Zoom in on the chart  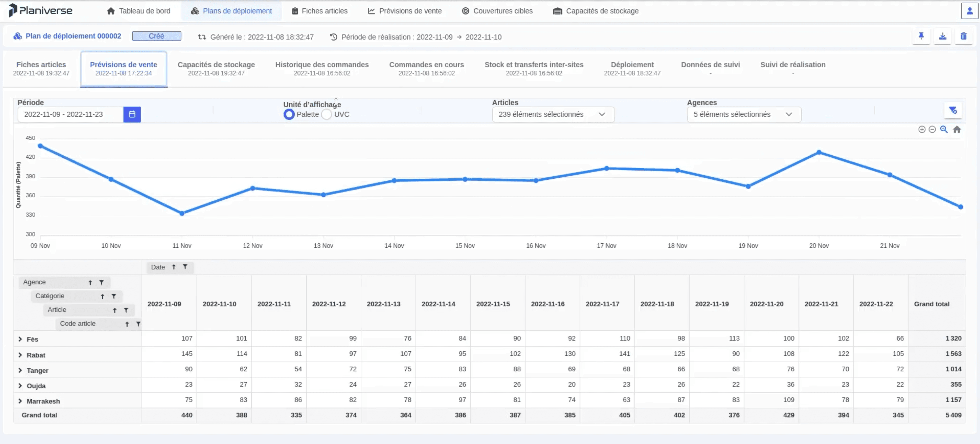tap(922, 129)
